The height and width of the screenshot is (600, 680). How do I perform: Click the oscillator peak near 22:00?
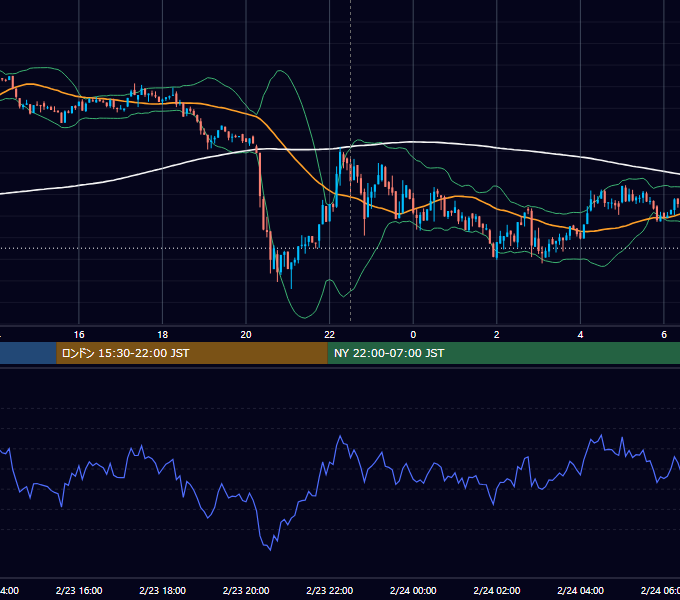(x=340, y=436)
